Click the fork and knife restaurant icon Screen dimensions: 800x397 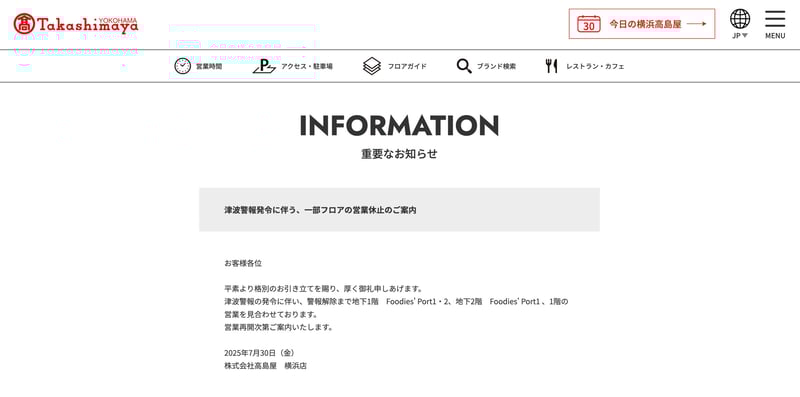click(x=551, y=66)
